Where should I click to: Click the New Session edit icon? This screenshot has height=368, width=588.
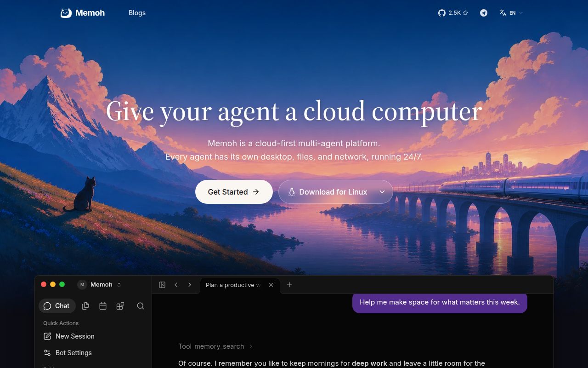(47, 336)
